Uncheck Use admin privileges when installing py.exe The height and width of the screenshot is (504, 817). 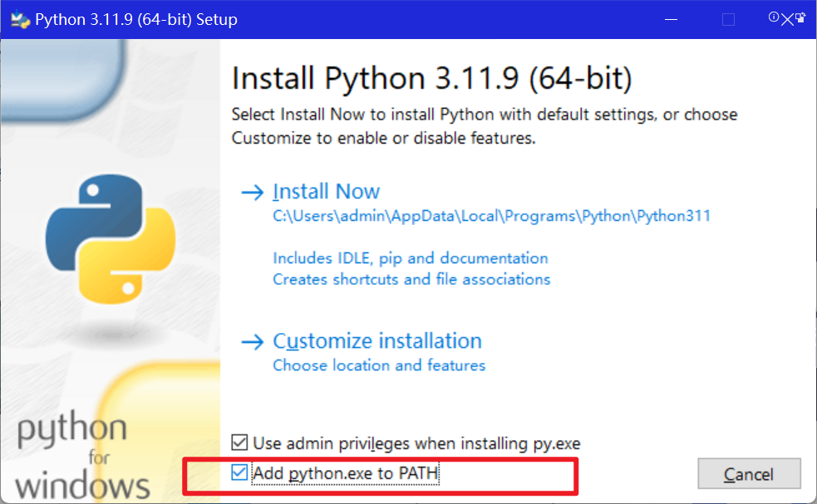point(239,443)
